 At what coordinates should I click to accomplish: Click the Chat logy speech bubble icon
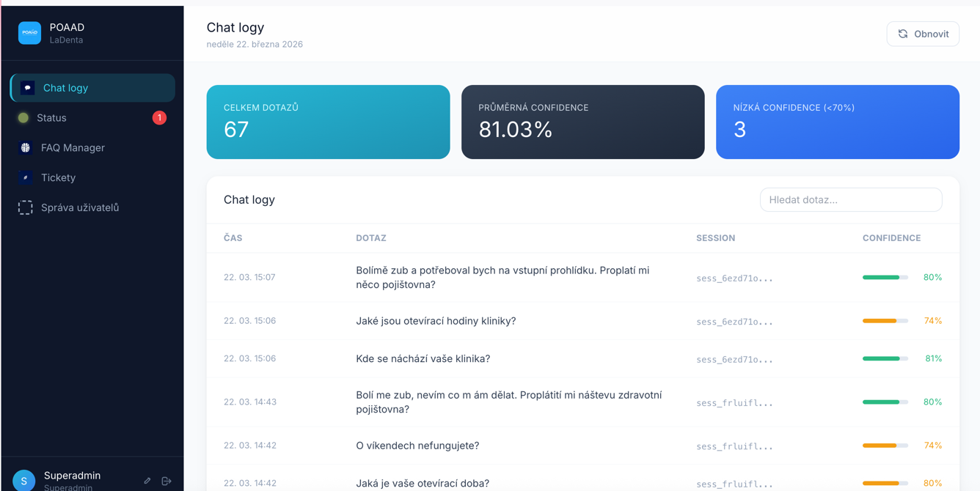click(27, 88)
